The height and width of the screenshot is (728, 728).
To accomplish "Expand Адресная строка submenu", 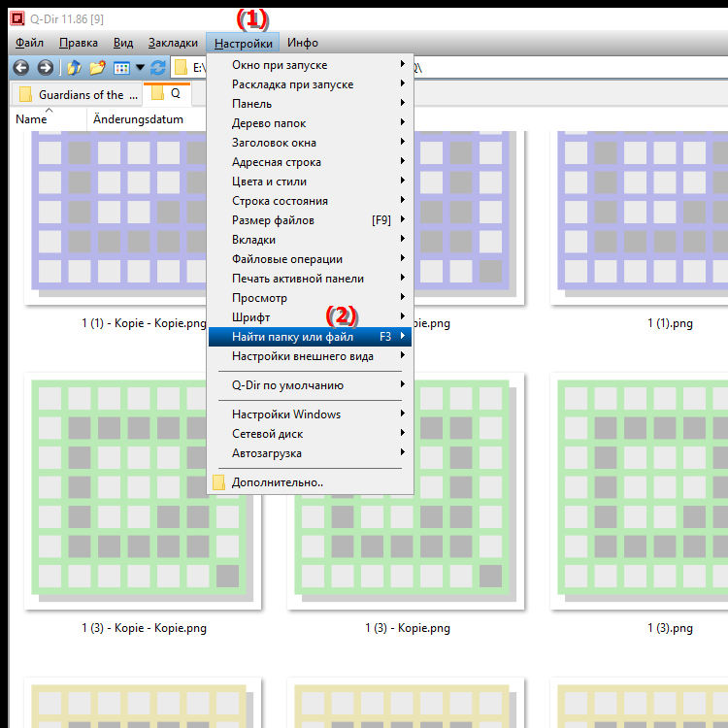I will (x=310, y=162).
